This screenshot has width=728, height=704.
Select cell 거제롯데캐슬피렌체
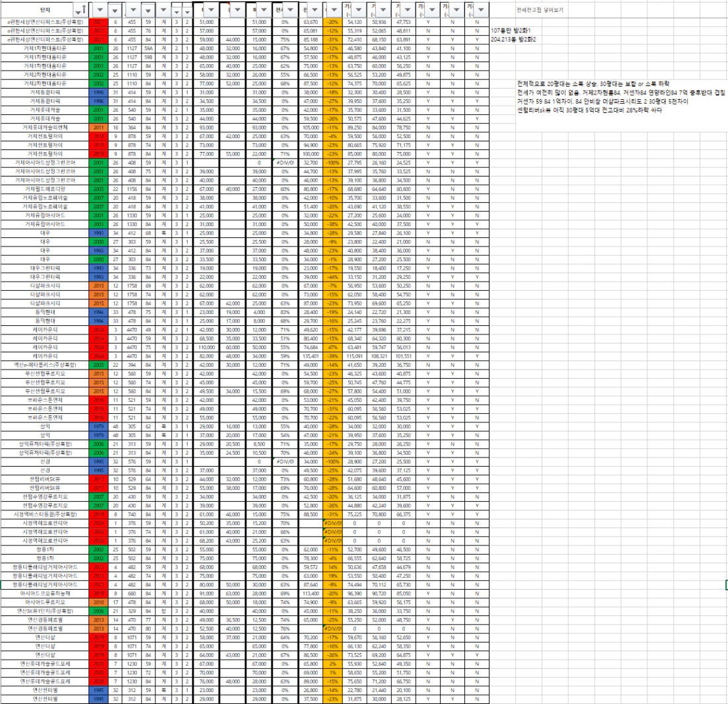(x=44, y=128)
